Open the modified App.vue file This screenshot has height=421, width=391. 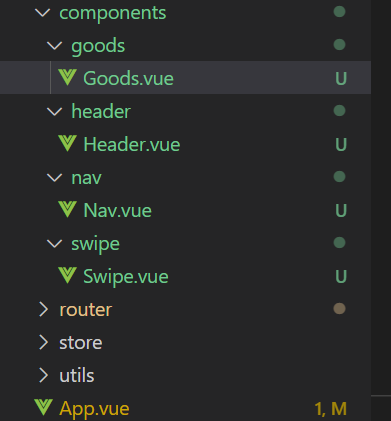[185, 408]
